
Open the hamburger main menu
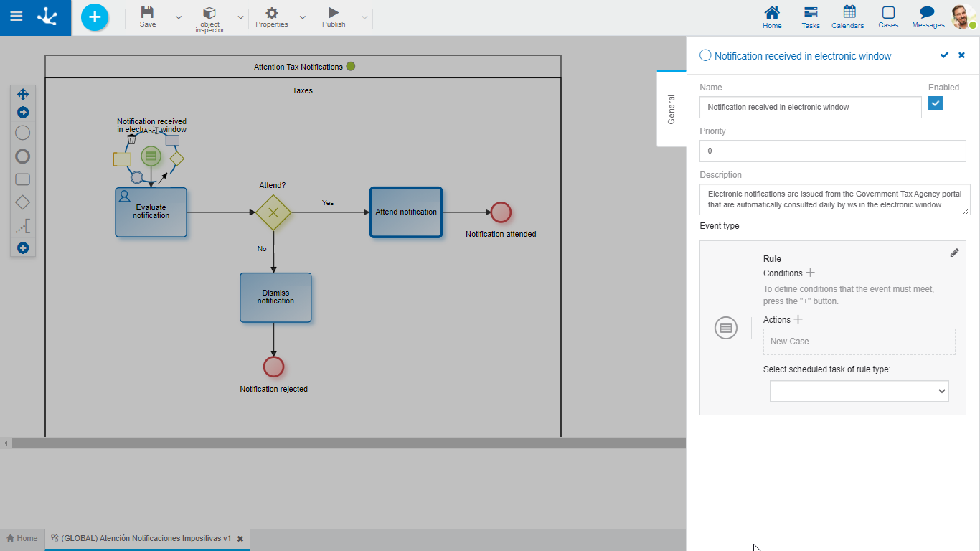tap(16, 17)
